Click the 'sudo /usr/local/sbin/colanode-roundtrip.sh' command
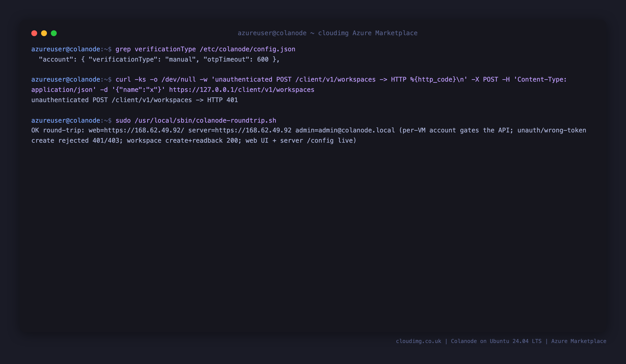This screenshot has height=364, width=626. click(x=196, y=120)
